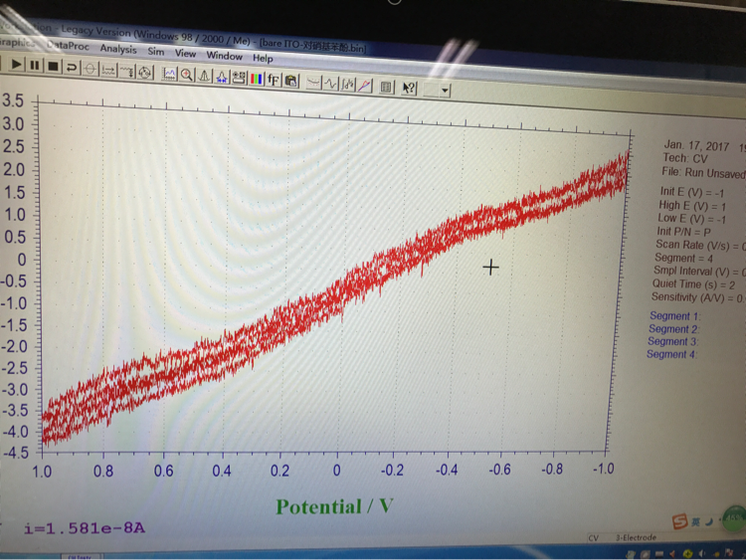The width and height of the screenshot is (746, 560).
Task: Click the 3-Electrode status bar entry
Action: (x=637, y=538)
